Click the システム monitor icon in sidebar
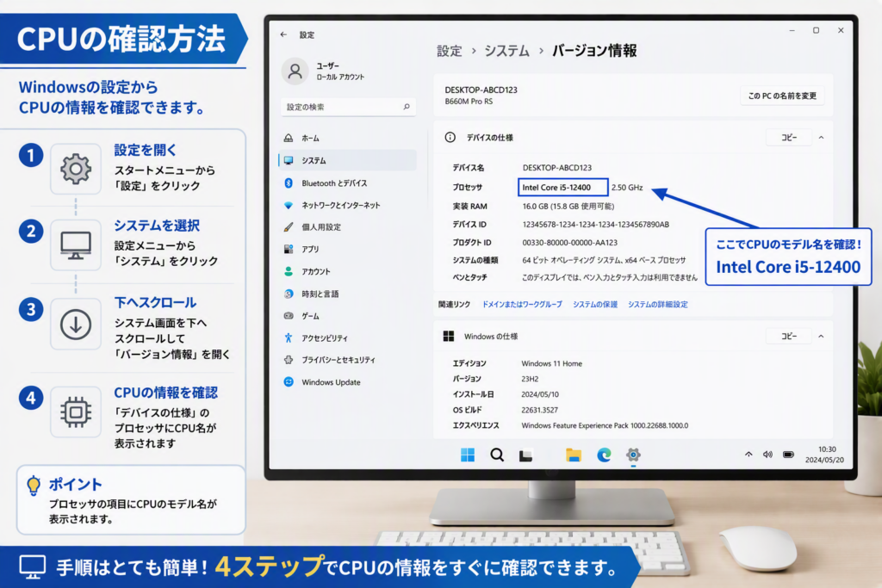The width and height of the screenshot is (882, 588). [x=289, y=160]
